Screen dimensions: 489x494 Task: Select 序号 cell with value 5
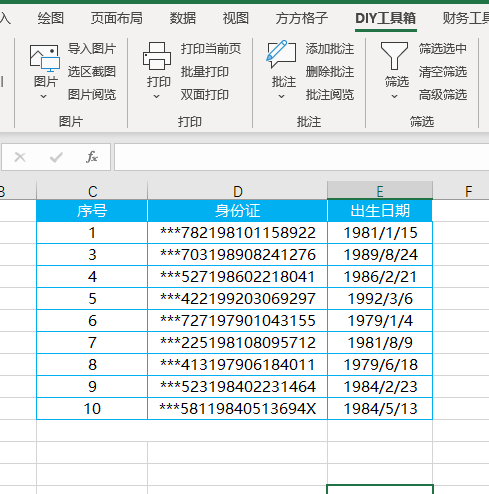[x=92, y=299]
